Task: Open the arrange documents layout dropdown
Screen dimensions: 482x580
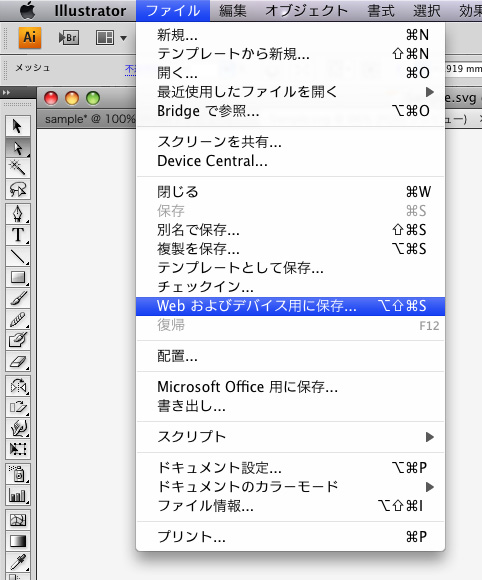Action: [111, 37]
